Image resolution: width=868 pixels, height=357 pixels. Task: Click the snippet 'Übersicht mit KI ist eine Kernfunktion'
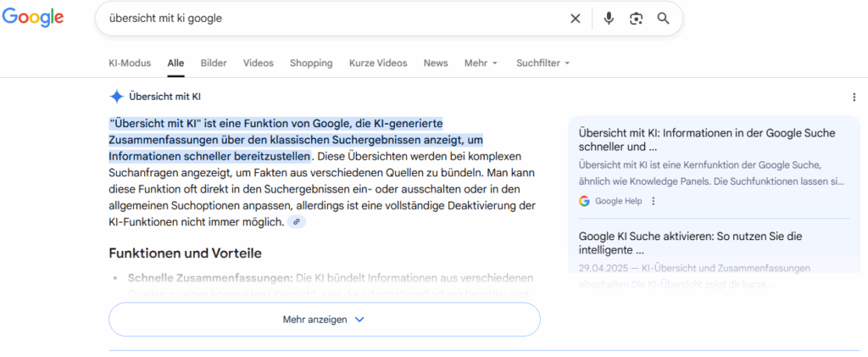(712, 173)
